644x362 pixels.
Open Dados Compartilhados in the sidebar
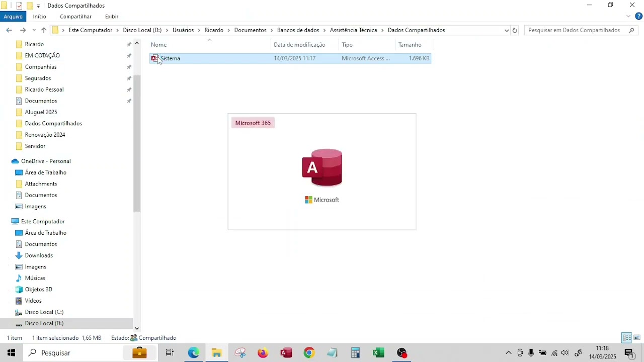(53, 123)
